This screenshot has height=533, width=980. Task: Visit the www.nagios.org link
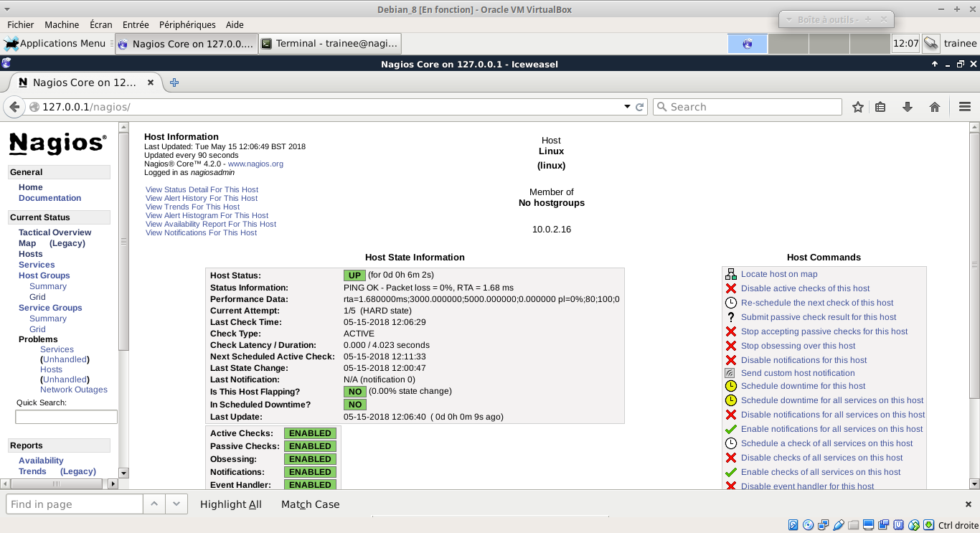point(255,164)
